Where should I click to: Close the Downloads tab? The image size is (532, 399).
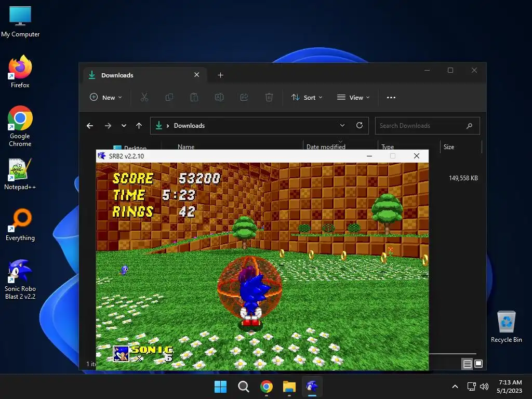click(196, 75)
